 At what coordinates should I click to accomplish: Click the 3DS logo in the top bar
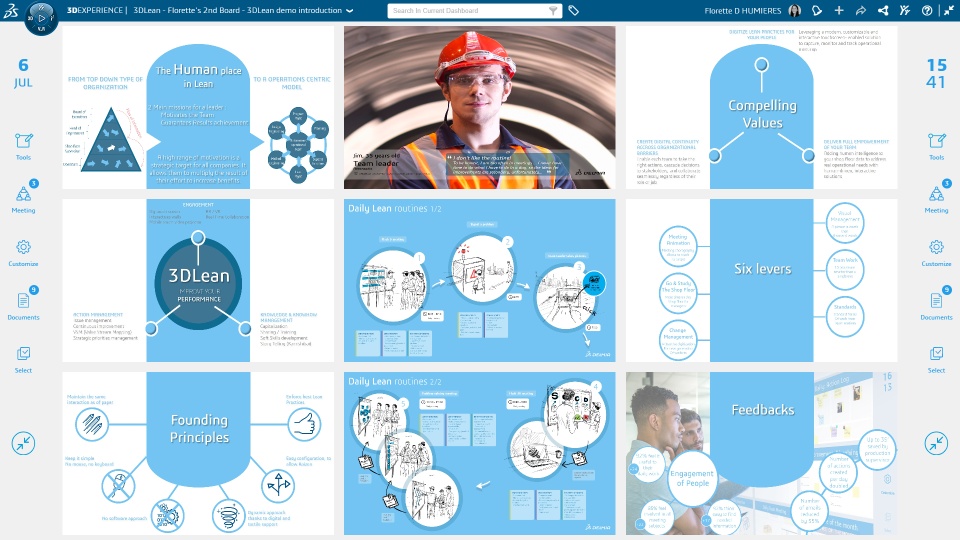click(x=10, y=10)
